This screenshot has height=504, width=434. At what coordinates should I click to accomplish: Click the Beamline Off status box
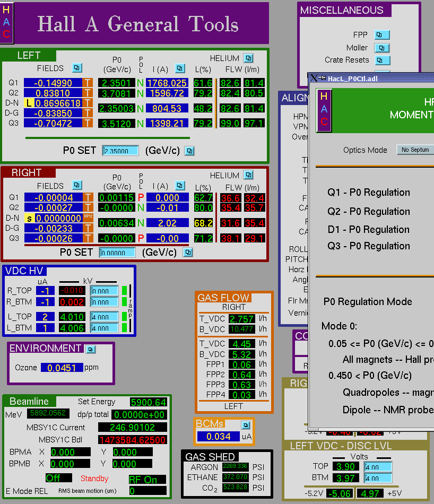58,478
